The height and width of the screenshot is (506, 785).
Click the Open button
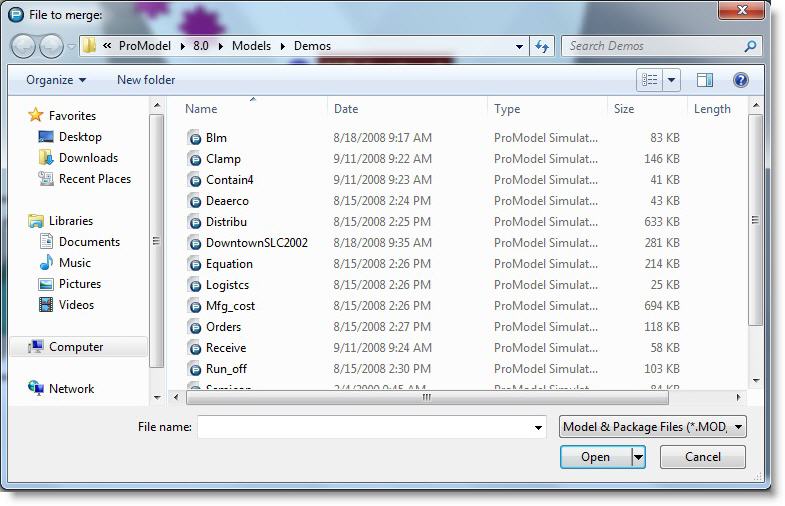pos(596,457)
